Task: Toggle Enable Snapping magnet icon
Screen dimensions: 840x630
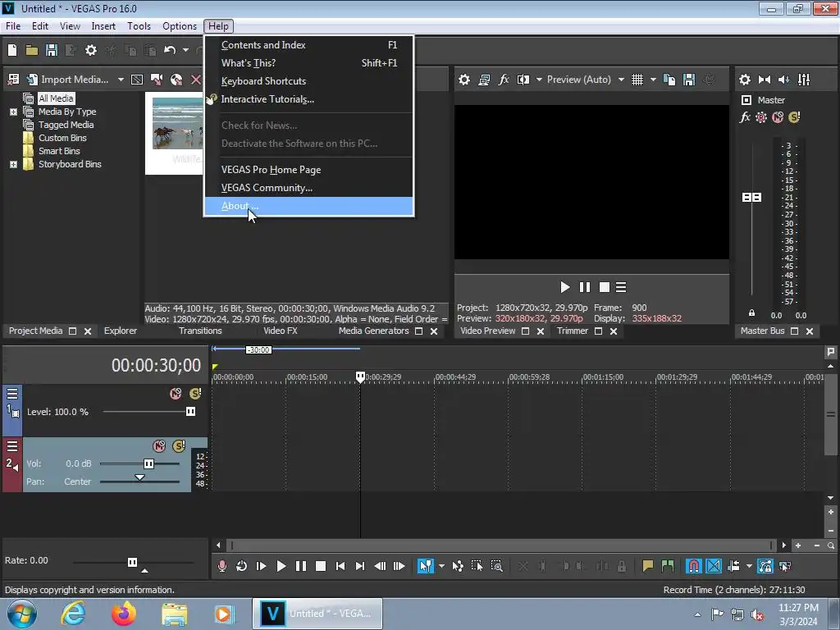Action: point(693,566)
